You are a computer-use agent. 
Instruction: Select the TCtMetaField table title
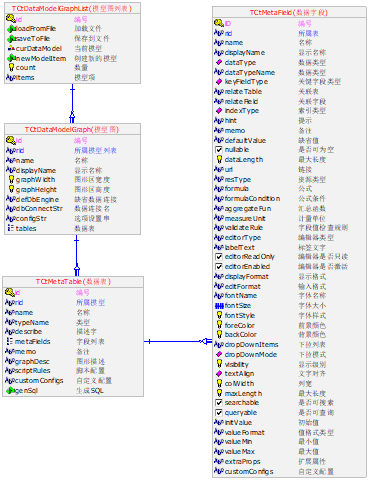(289, 12)
